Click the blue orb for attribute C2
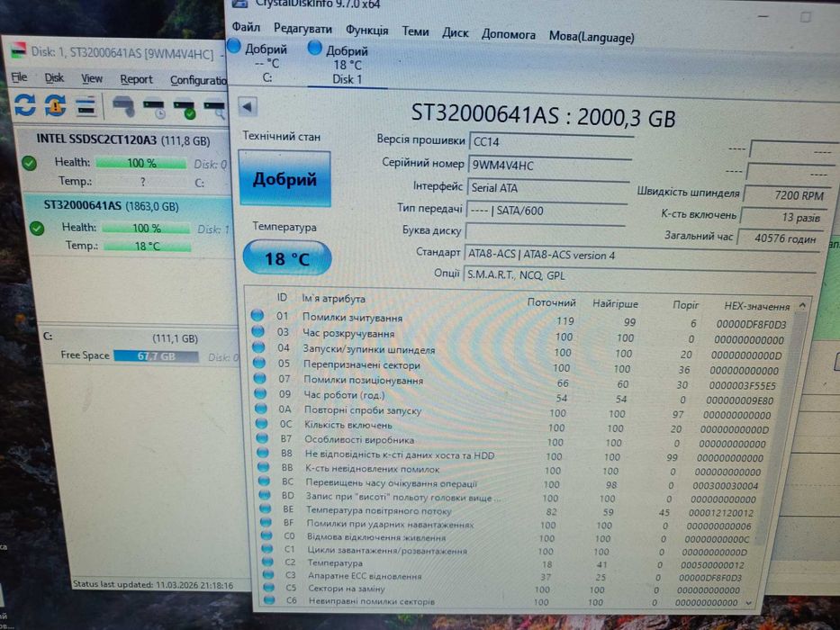 pos(268,562)
